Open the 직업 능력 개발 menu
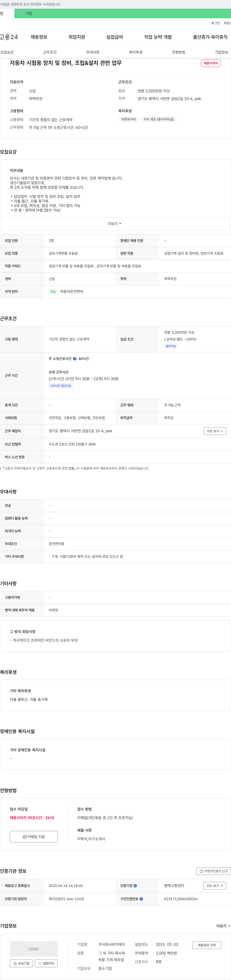Image resolution: width=231 pixels, height=980 pixels. (158, 37)
